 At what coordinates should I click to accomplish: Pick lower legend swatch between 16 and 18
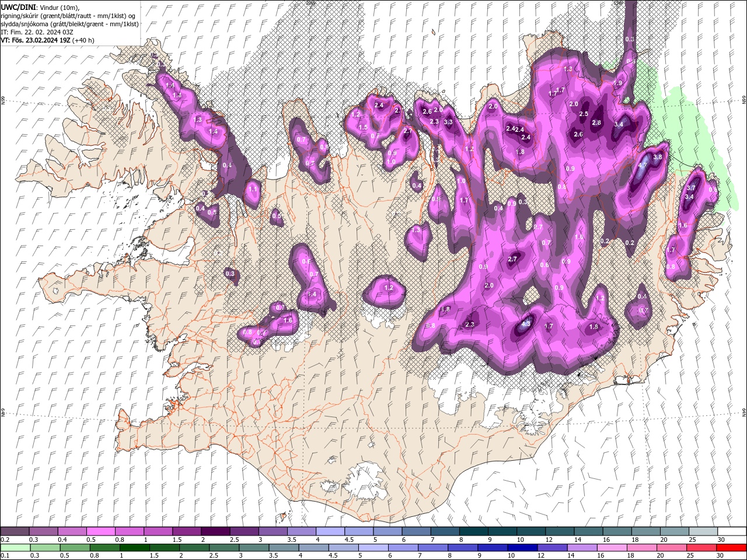[x=612, y=548]
